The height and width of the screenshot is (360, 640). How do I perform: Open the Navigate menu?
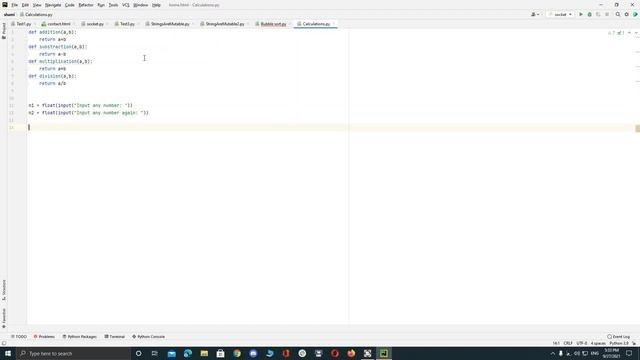coord(53,5)
